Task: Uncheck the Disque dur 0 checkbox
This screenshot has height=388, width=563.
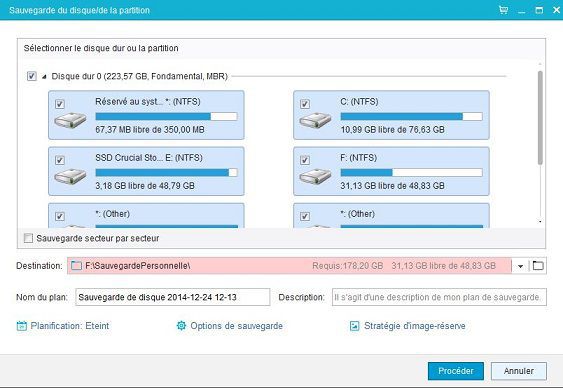Action: coord(32,76)
